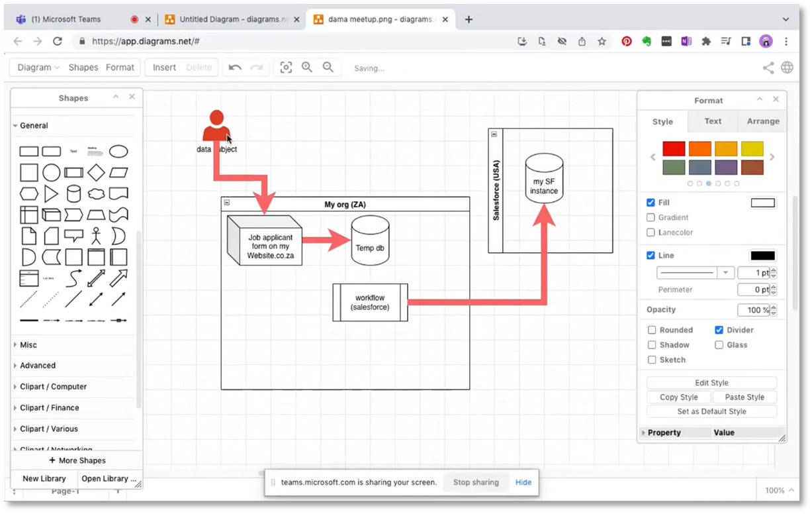Open the Insert menu

click(164, 68)
